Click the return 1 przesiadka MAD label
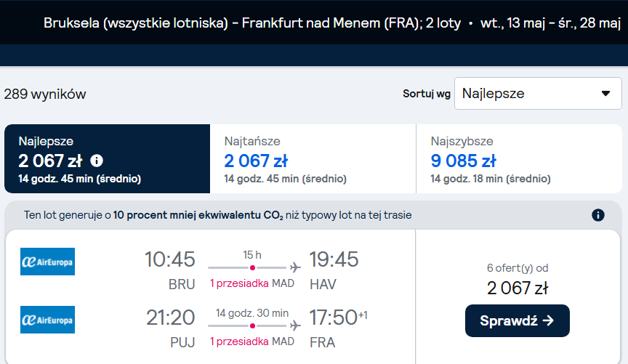 (x=252, y=341)
